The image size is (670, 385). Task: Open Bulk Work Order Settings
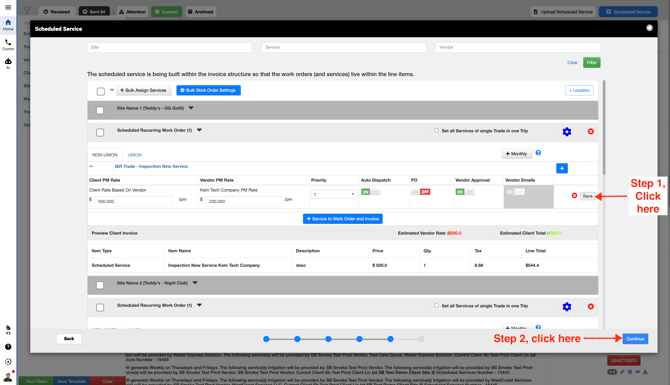209,90
